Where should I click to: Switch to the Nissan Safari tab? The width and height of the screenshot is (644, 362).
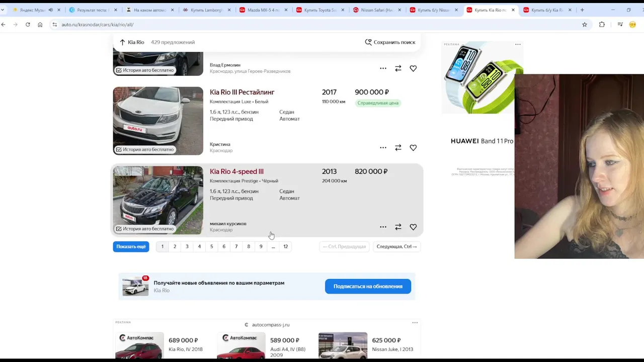coord(376,10)
